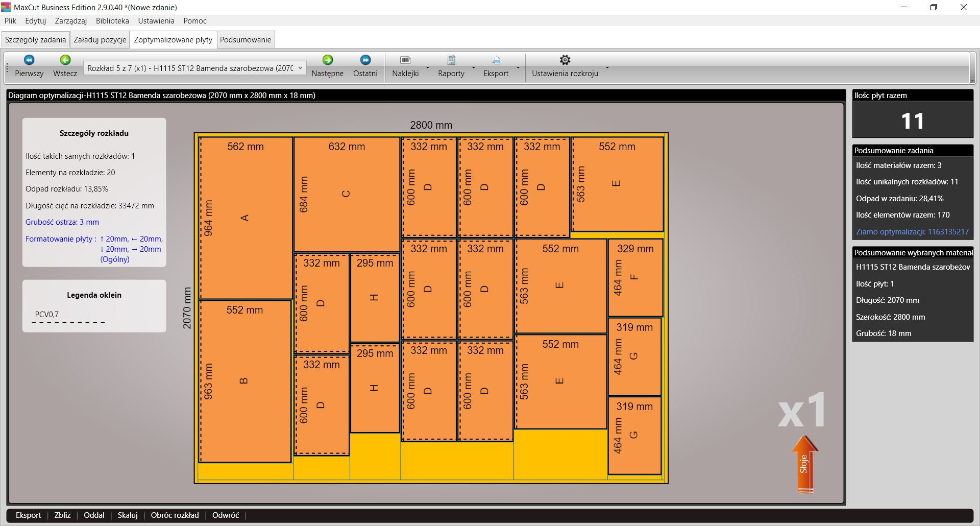Click the Grubość ostrza: 3 mm link

[x=62, y=222]
